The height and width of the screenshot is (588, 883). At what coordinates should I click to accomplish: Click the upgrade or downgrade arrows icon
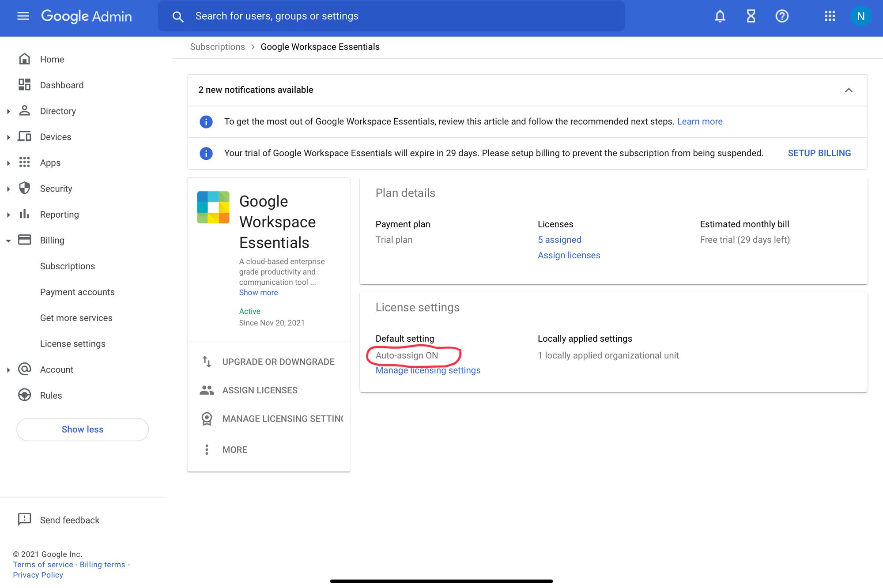(x=207, y=362)
